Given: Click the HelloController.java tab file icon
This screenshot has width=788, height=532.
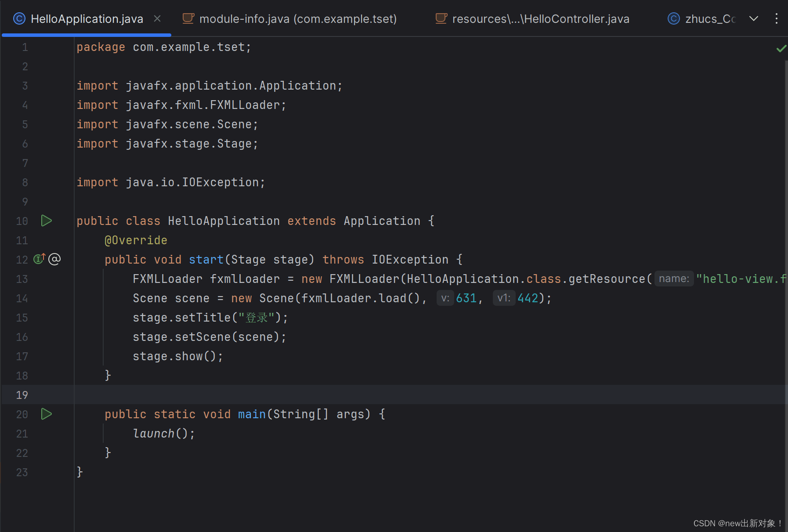Looking at the screenshot, I should pos(441,18).
